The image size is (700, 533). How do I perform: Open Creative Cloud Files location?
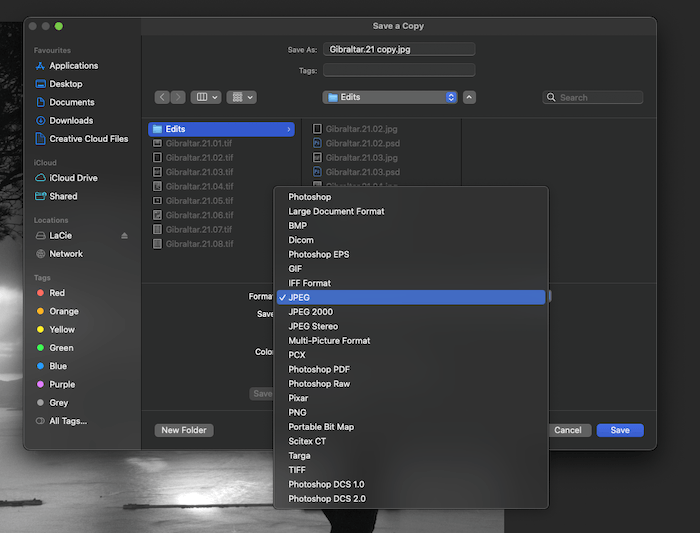(x=88, y=139)
